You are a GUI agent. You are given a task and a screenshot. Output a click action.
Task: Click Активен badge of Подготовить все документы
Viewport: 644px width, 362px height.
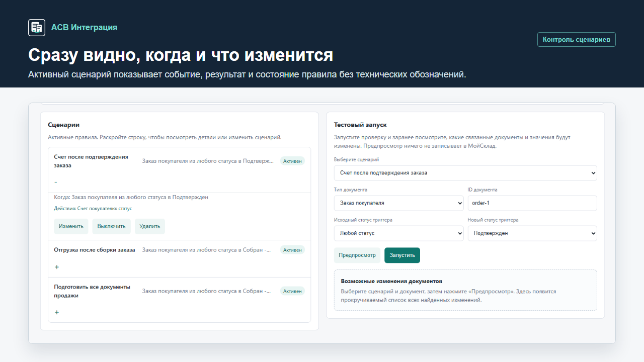[292, 291]
